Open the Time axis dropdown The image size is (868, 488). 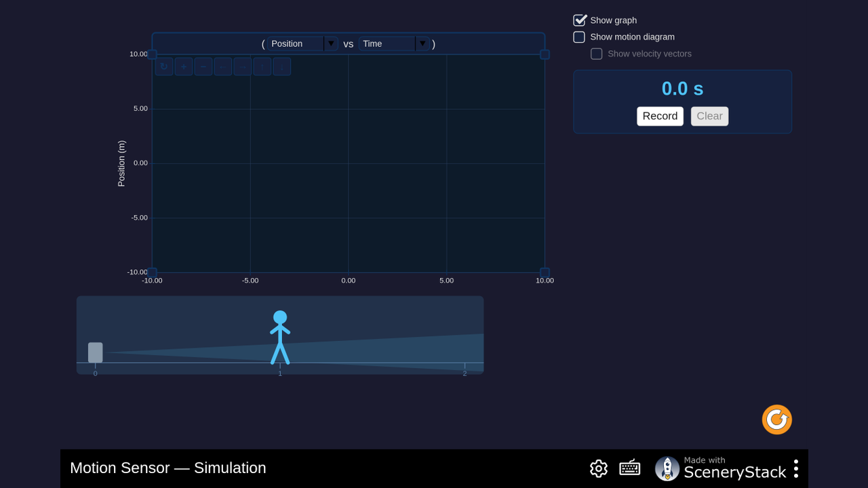(x=394, y=43)
